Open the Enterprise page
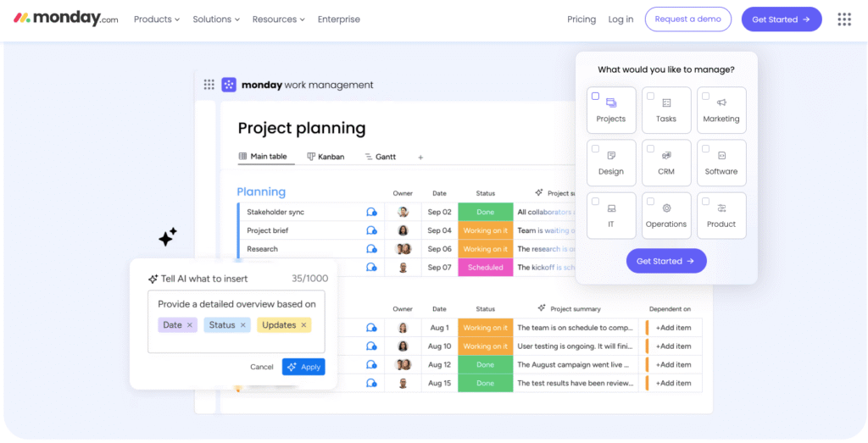 (339, 19)
